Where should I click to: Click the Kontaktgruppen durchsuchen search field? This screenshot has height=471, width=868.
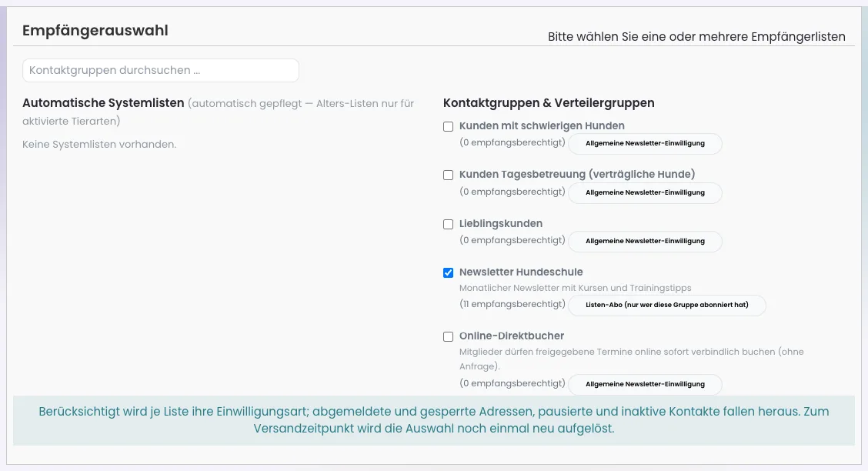coord(161,70)
